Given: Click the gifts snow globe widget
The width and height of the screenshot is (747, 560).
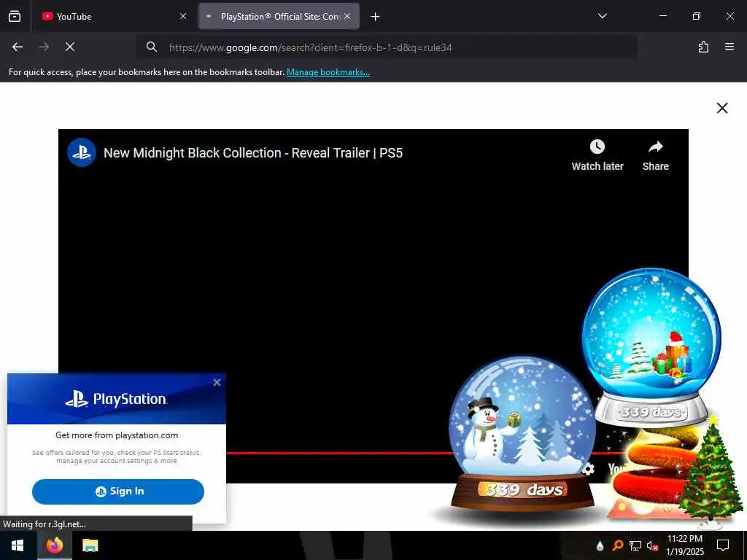Looking at the screenshot, I should coord(651,346).
